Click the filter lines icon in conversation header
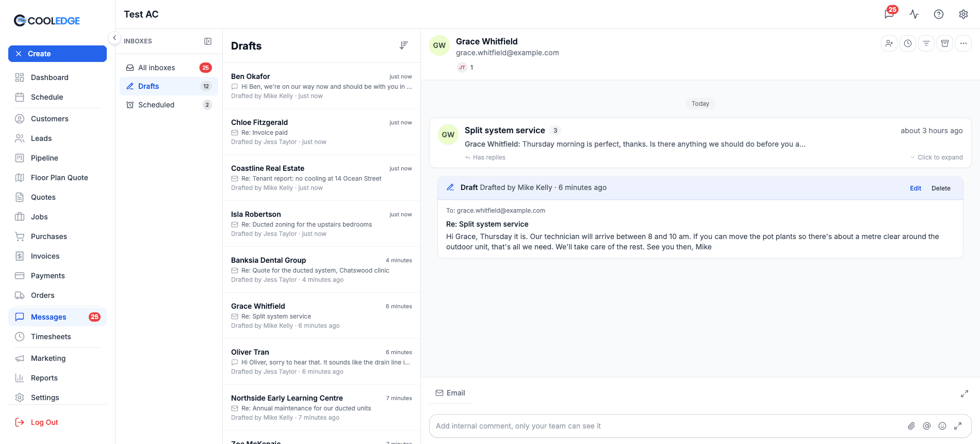Screen dimensions: 980x444 926,43
